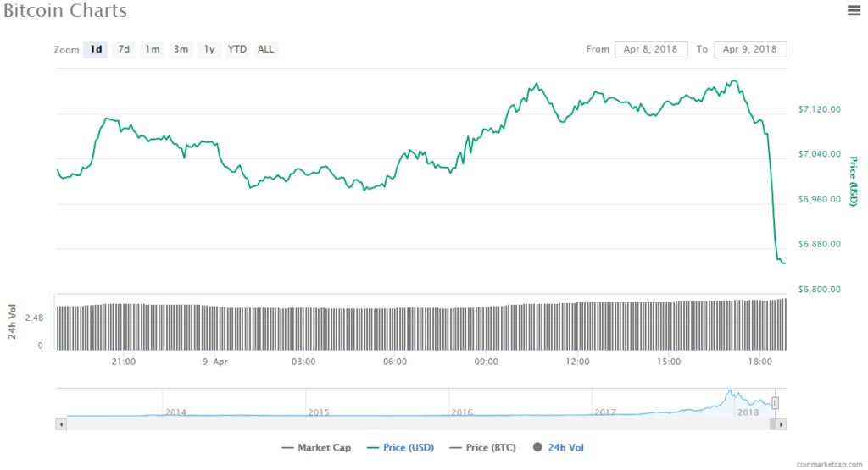Toggle the 24h Vol legend entry
The image size is (868, 470).
tap(559, 447)
